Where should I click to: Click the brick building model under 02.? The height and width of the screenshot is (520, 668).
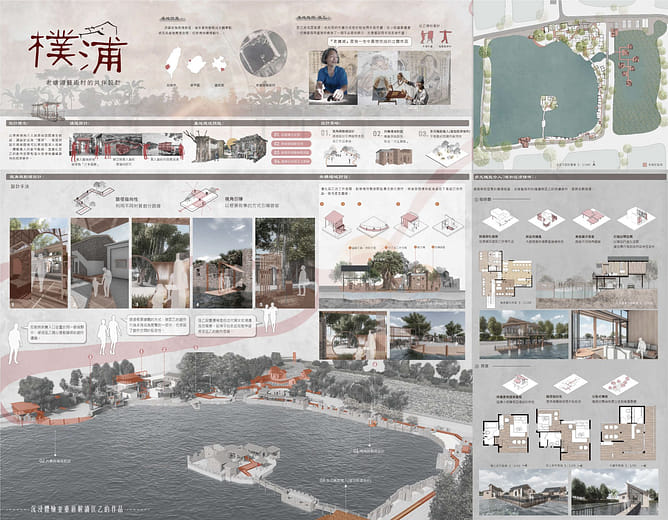(394, 156)
